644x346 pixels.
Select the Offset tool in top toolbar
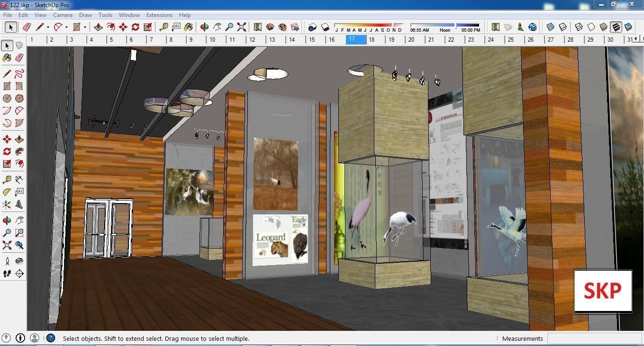[111, 27]
